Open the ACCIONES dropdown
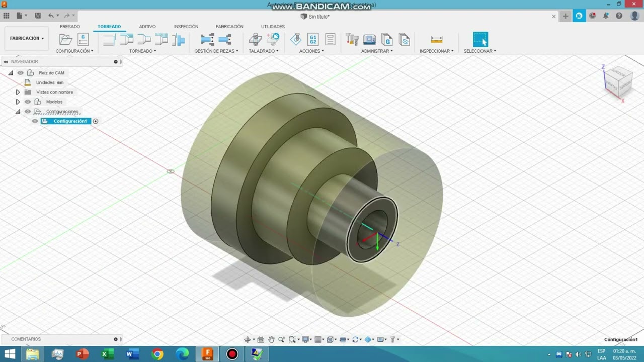 [311, 51]
